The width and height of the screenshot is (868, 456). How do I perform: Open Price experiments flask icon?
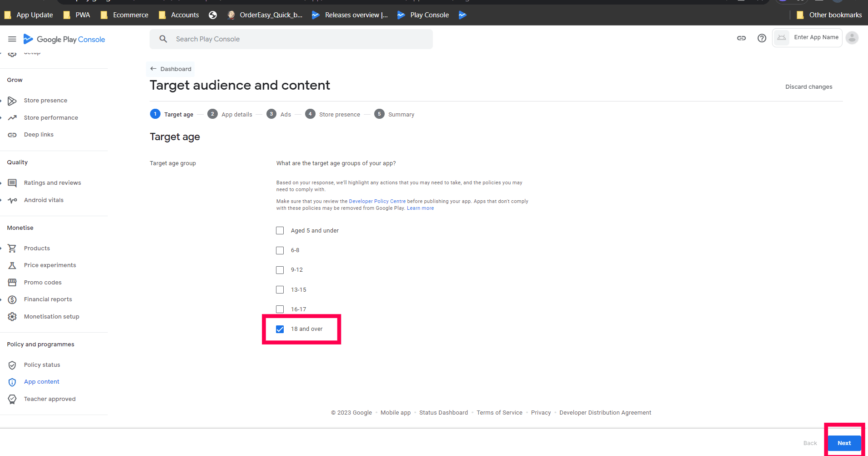[12, 265]
